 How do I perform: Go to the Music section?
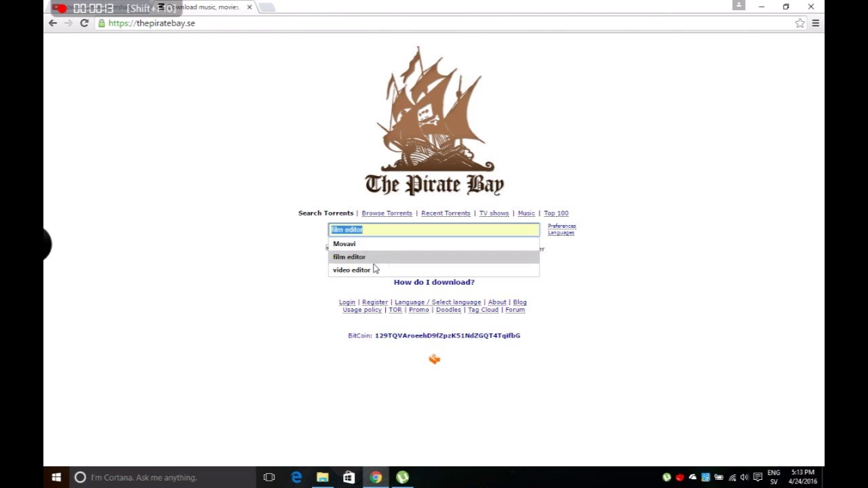click(526, 213)
